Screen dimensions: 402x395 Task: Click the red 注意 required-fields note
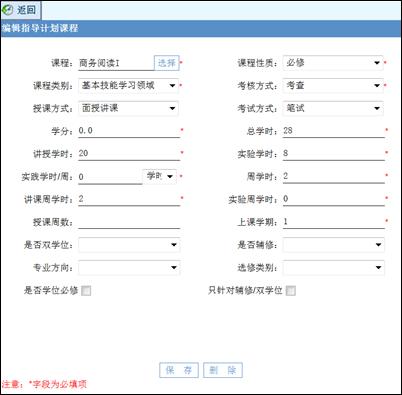(x=44, y=384)
